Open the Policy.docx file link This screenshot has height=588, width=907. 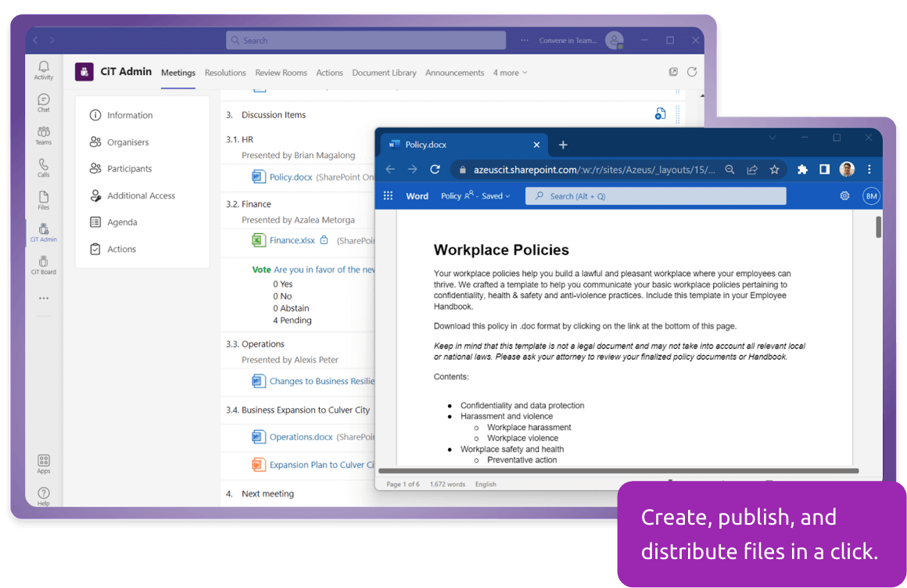(x=290, y=177)
